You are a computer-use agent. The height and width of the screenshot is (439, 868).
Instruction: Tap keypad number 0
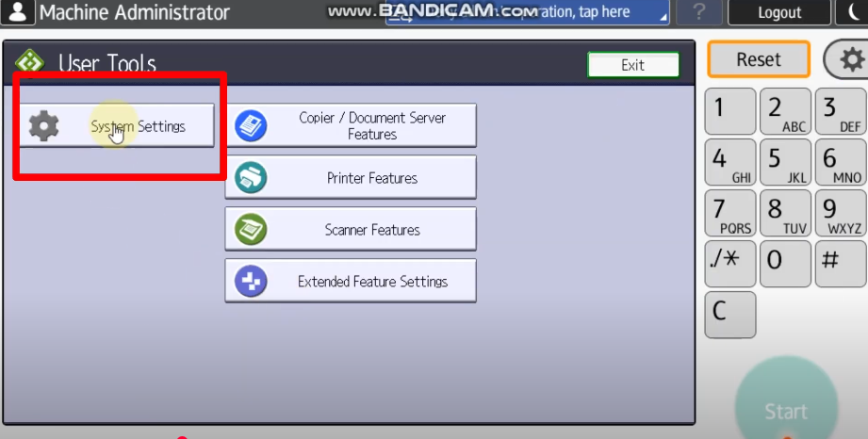[x=785, y=264]
